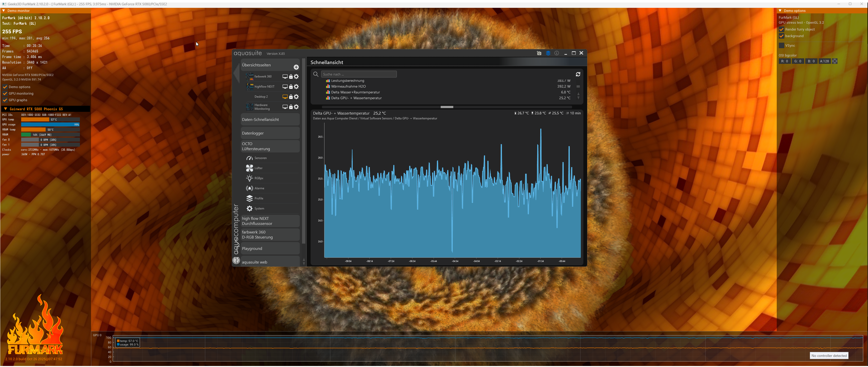This screenshot has height=367, width=868.
Task: Collapse the Übersichtsseiten section
Action: (270, 65)
